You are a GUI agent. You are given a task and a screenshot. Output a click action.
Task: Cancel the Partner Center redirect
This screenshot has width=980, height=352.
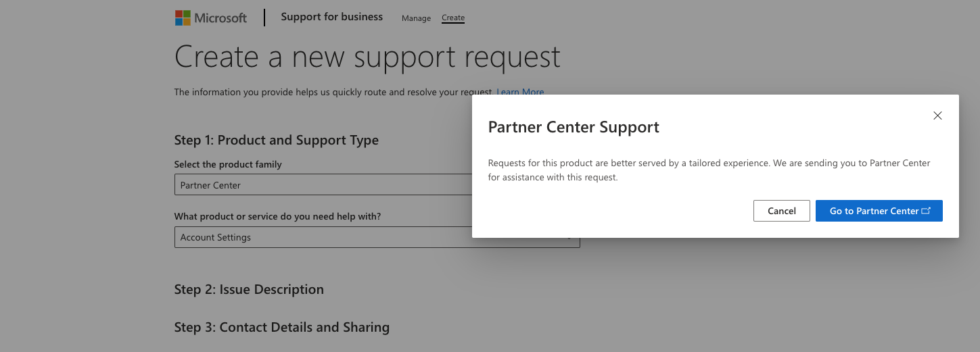click(x=782, y=211)
